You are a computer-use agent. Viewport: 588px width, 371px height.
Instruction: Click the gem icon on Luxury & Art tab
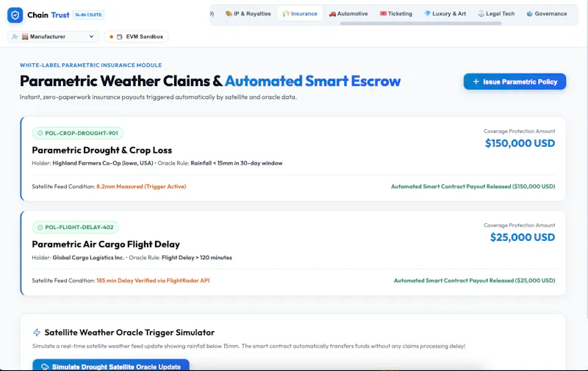427,13
